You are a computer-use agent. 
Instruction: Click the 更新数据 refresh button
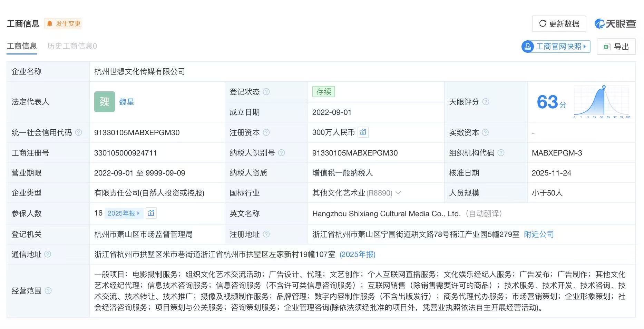pyautogui.click(x=559, y=24)
